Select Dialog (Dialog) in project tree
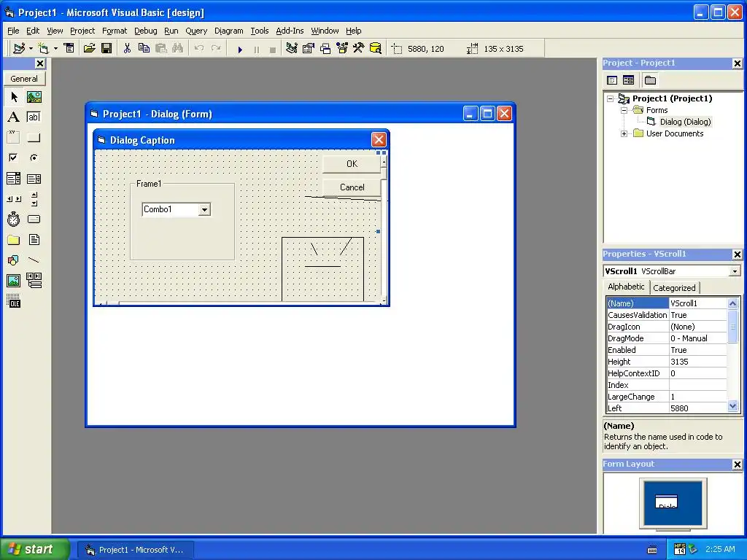Image resolution: width=747 pixels, height=560 pixels. point(685,122)
